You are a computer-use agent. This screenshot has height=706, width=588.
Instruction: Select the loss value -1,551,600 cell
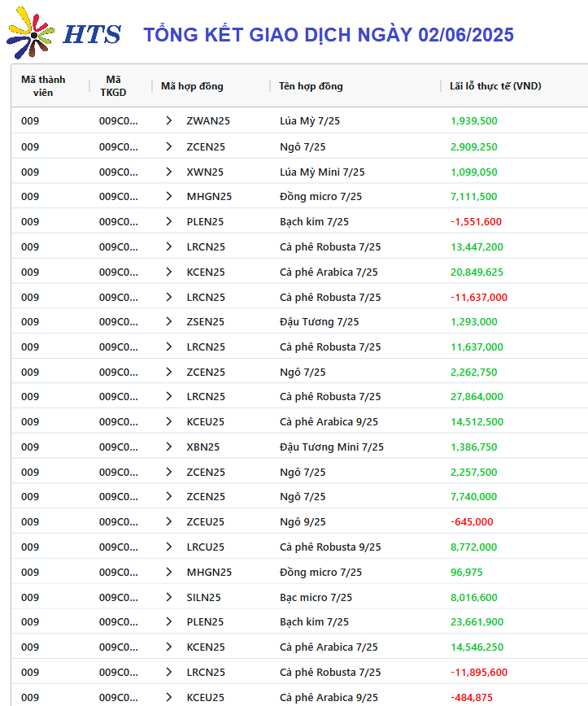click(x=476, y=221)
